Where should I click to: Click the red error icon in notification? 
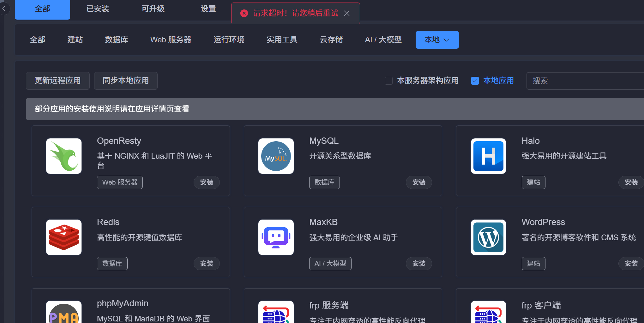point(244,13)
